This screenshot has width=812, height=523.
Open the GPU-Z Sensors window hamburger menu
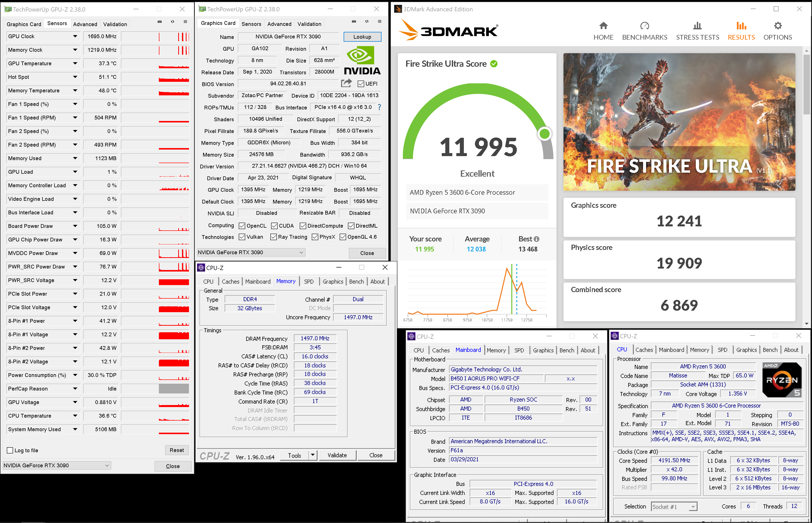click(185, 22)
